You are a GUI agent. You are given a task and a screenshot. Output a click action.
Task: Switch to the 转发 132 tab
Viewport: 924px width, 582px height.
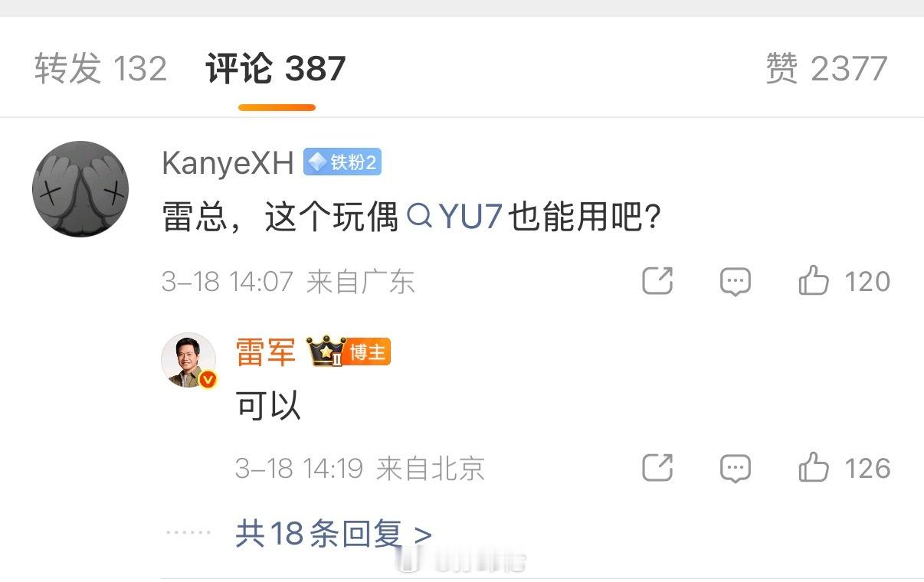pos(100,69)
